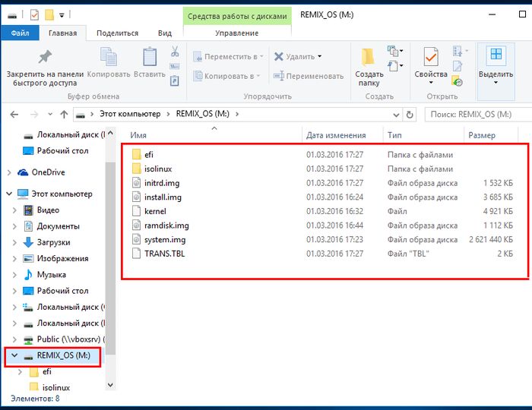Click the Select all grid icon
The height and width of the screenshot is (410, 532).
point(496,55)
